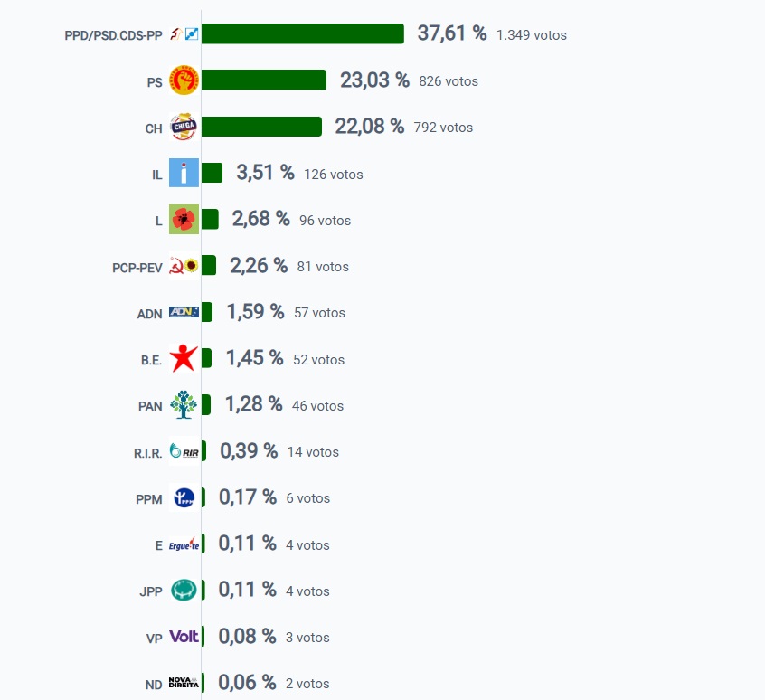Click the Ergue-te party logo

[x=184, y=544]
